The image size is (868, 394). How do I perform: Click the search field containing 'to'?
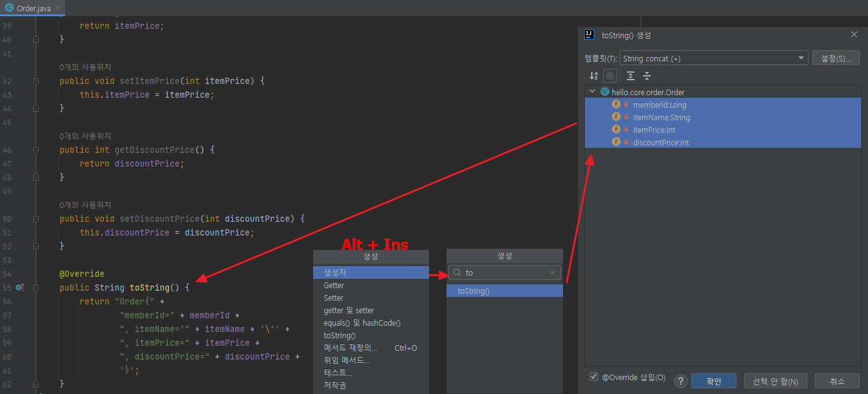505,272
